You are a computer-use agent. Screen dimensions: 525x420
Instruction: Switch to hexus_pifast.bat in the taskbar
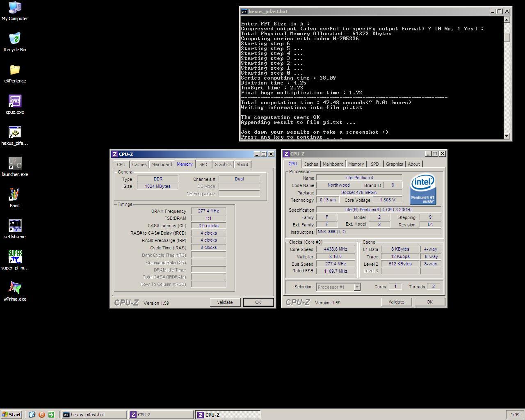[x=94, y=415]
